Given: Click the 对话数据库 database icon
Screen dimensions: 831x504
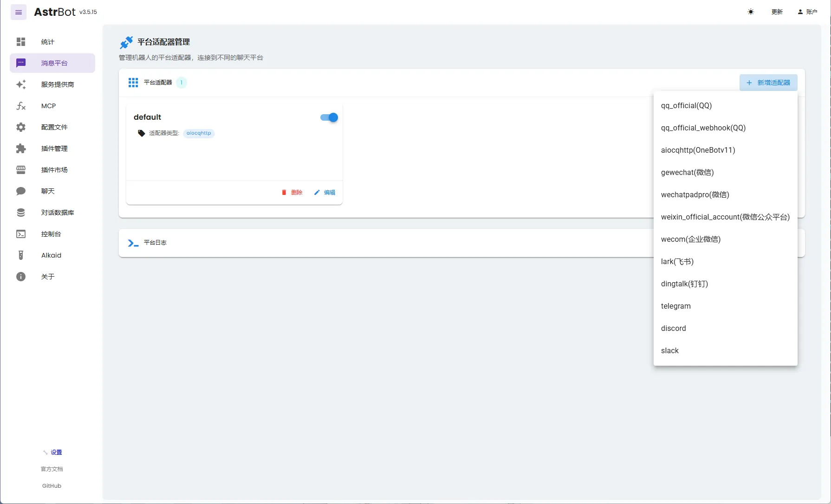Looking at the screenshot, I should point(21,213).
